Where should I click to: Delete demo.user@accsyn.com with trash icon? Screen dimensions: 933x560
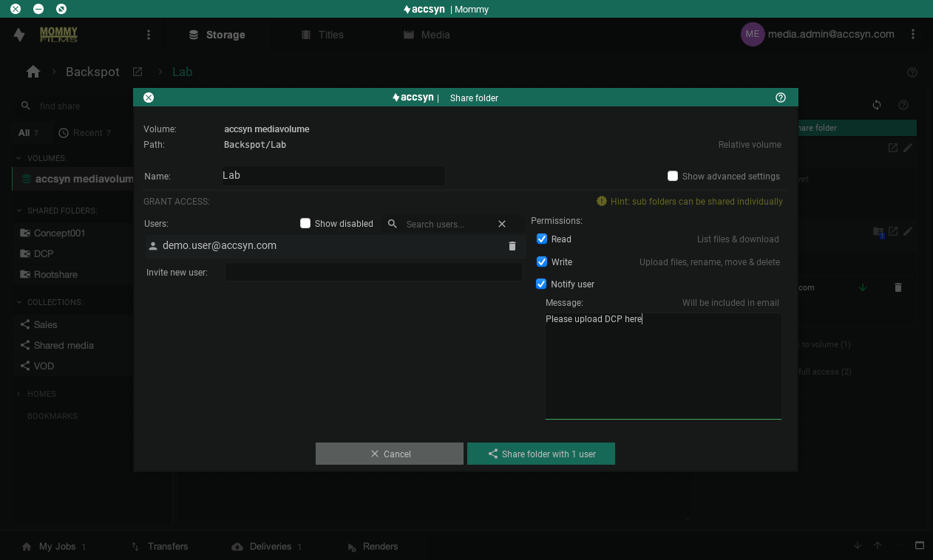pos(512,246)
